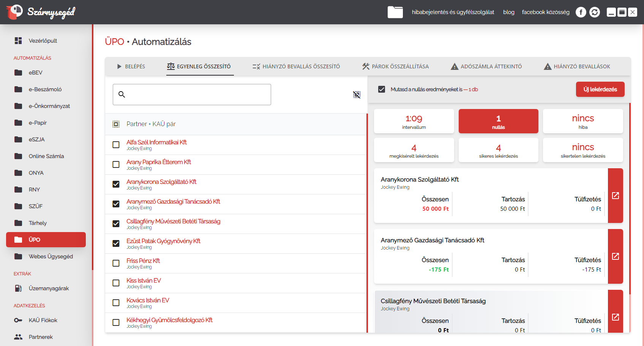
Task: Switch to Hiányzó bevallás összesítő tab
Action: coord(296,66)
